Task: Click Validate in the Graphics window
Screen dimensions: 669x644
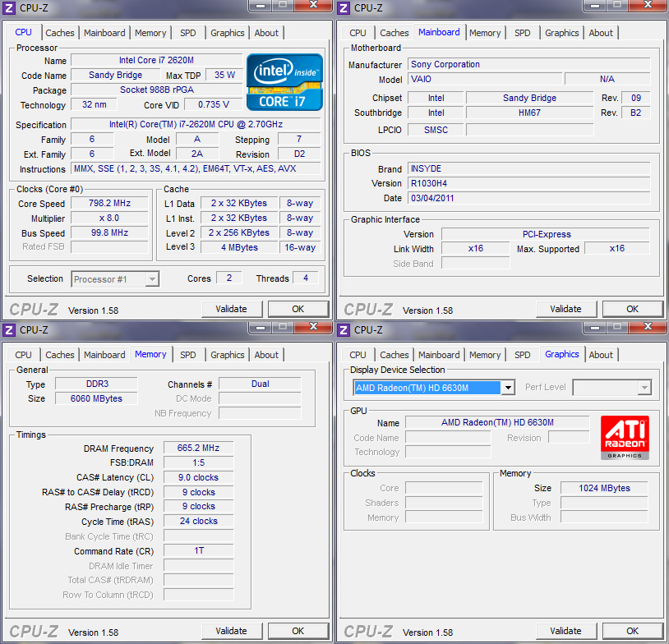Action: pos(565,631)
